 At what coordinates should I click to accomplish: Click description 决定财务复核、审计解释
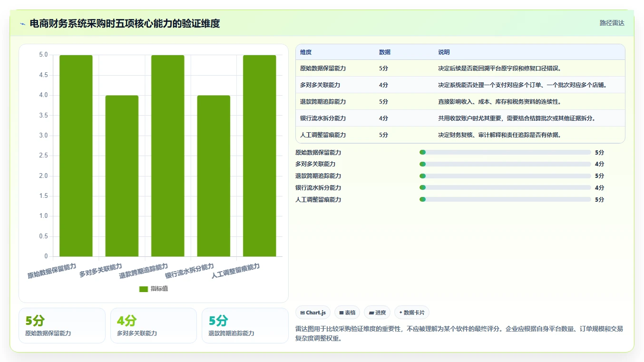[500, 135]
